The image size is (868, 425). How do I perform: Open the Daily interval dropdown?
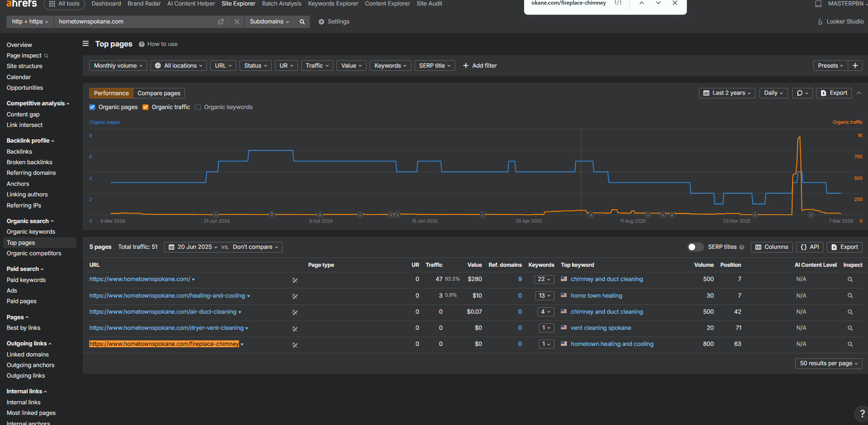[x=774, y=93]
